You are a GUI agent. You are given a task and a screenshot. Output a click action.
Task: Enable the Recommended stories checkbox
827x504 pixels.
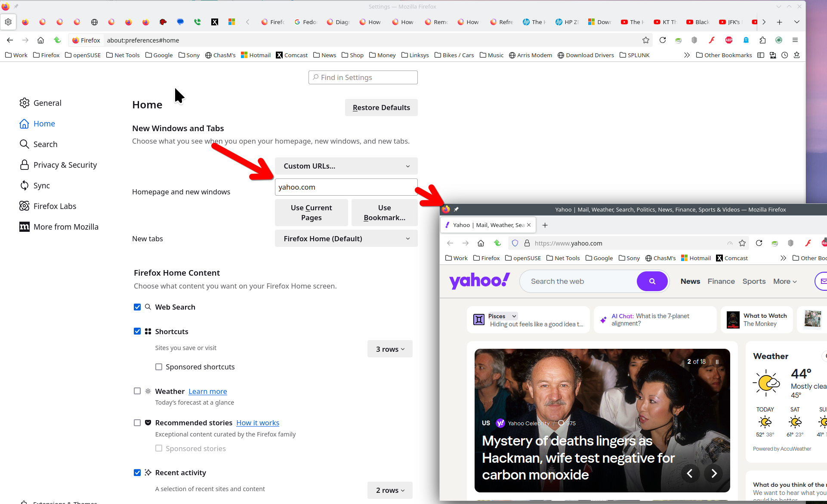[137, 423]
